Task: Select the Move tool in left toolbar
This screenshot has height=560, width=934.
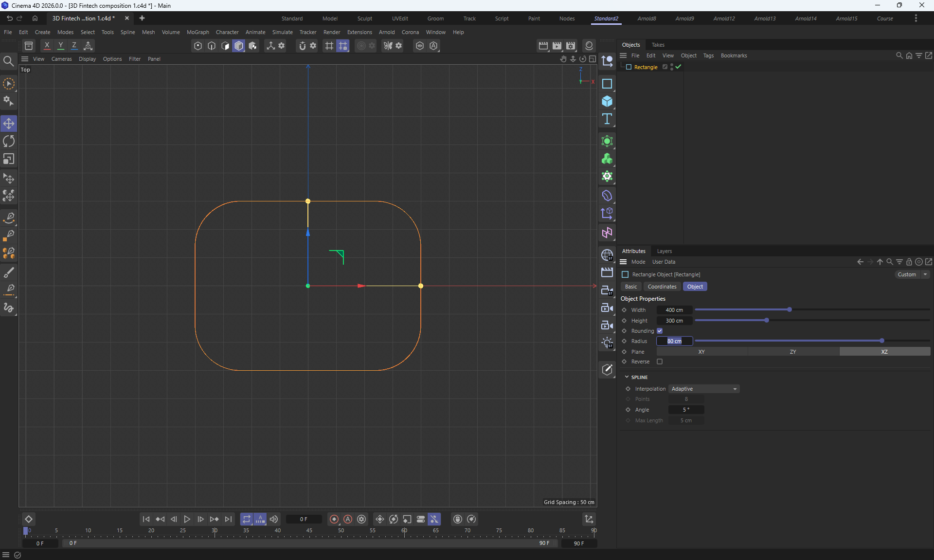Action: tap(9, 124)
